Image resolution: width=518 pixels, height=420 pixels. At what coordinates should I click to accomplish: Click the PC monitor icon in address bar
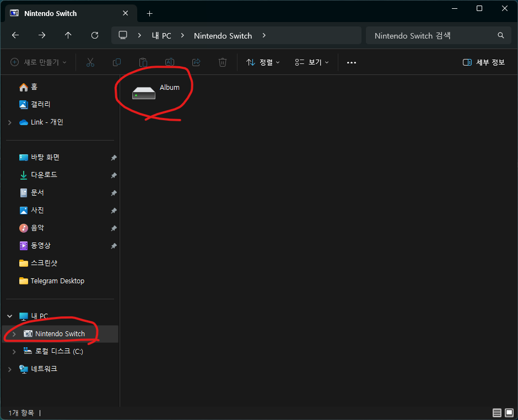[x=123, y=35]
